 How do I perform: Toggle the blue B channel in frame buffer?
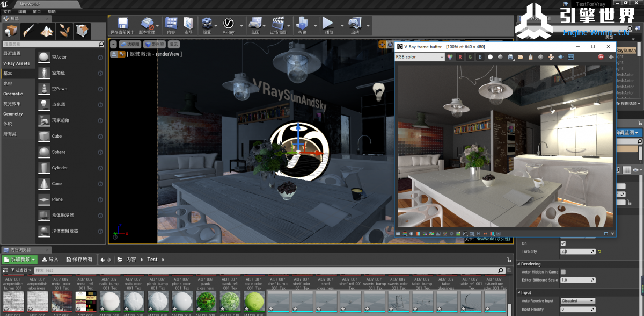click(480, 57)
